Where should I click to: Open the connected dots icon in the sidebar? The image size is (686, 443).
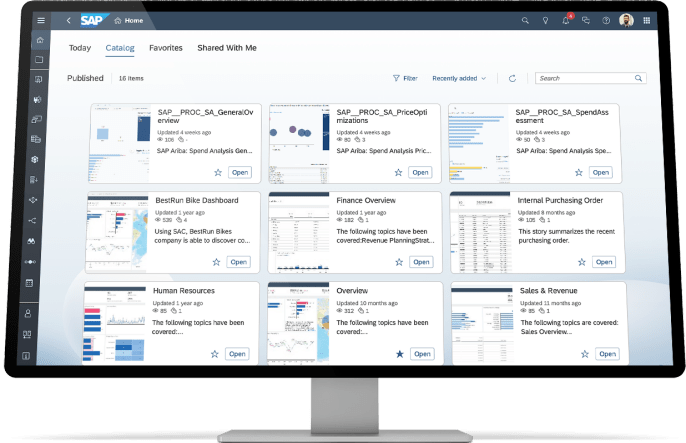click(30, 262)
